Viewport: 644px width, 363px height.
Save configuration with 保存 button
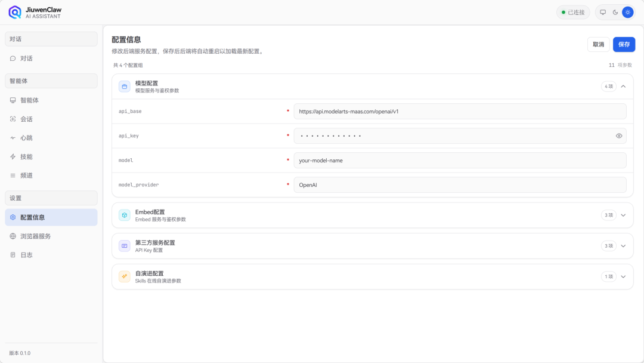[x=624, y=44]
